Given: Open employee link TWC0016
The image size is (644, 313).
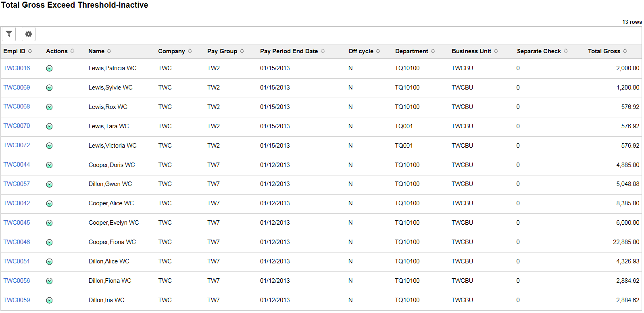Looking at the screenshot, I should [17, 68].
